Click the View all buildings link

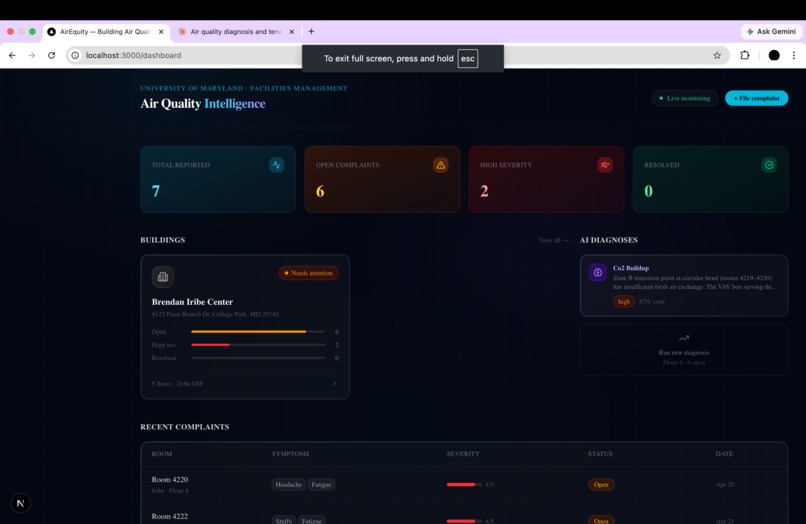click(554, 240)
